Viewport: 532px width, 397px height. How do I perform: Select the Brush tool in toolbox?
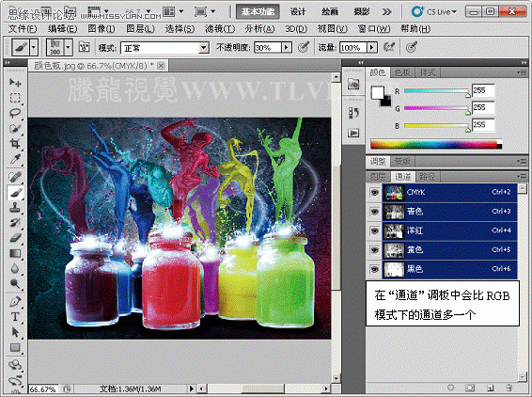point(15,193)
